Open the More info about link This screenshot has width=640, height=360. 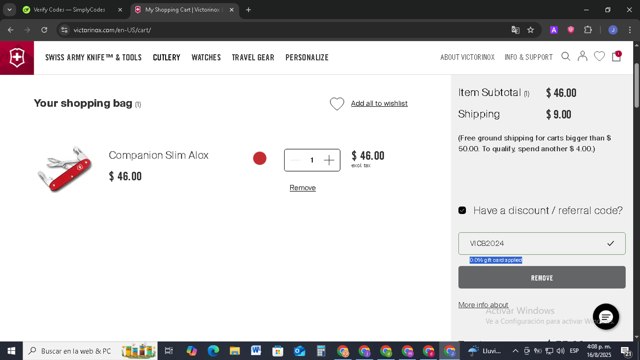click(483, 305)
